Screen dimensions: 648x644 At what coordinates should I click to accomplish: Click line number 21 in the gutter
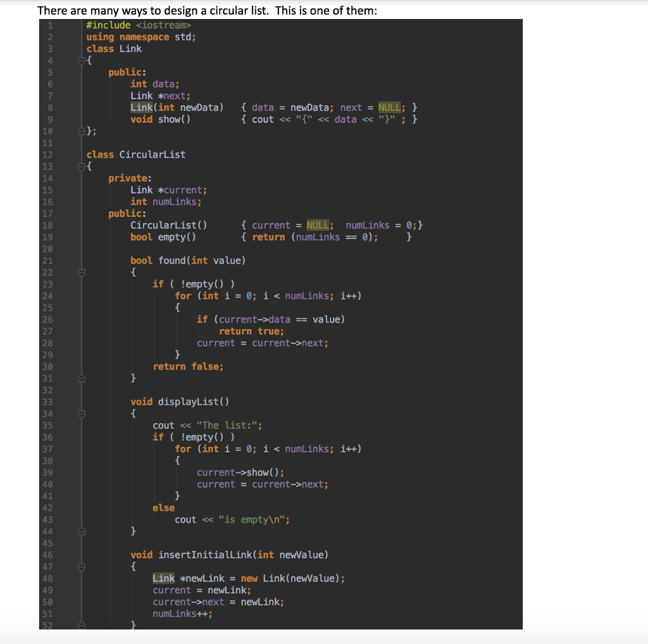[x=47, y=261]
